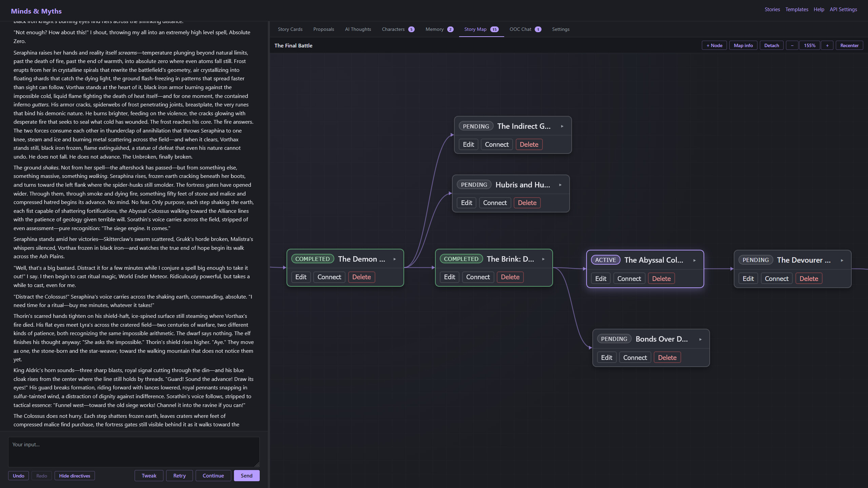Open the Templates link
The width and height of the screenshot is (868, 488).
pos(797,9)
